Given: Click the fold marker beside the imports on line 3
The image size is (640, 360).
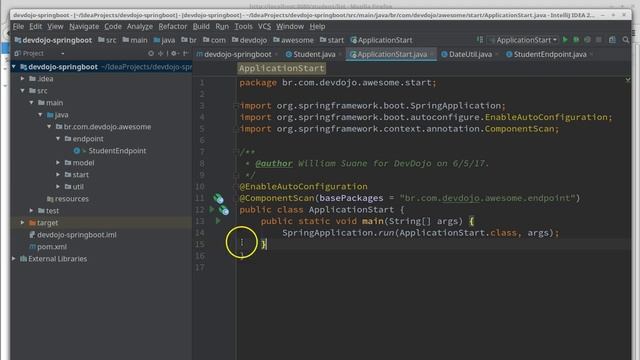Looking at the screenshot, I should (236, 106).
